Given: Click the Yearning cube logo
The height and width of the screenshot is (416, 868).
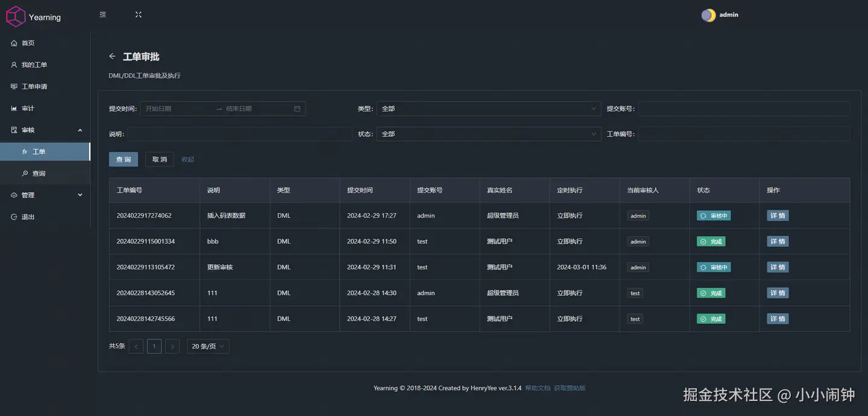Looking at the screenshot, I should 16,17.
